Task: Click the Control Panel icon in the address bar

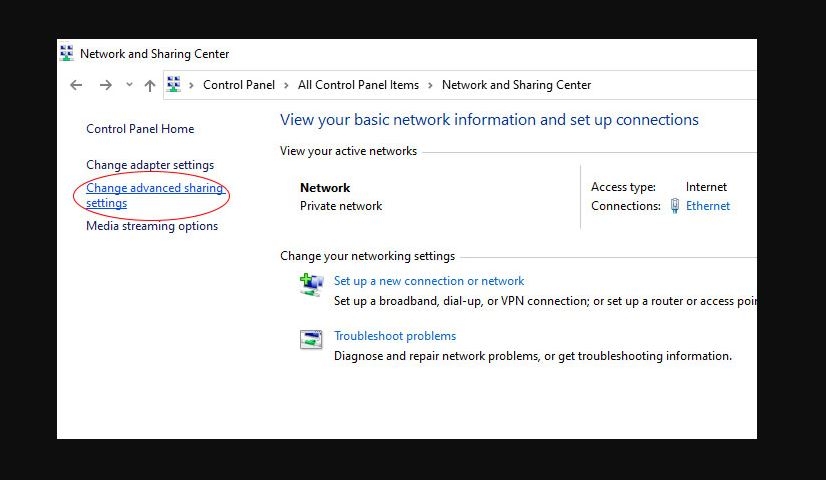Action: [174, 85]
